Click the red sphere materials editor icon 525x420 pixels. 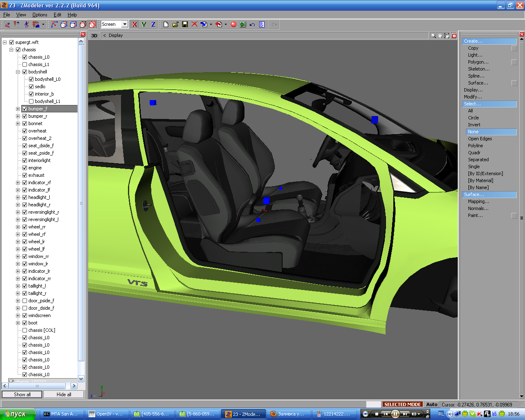(x=233, y=25)
